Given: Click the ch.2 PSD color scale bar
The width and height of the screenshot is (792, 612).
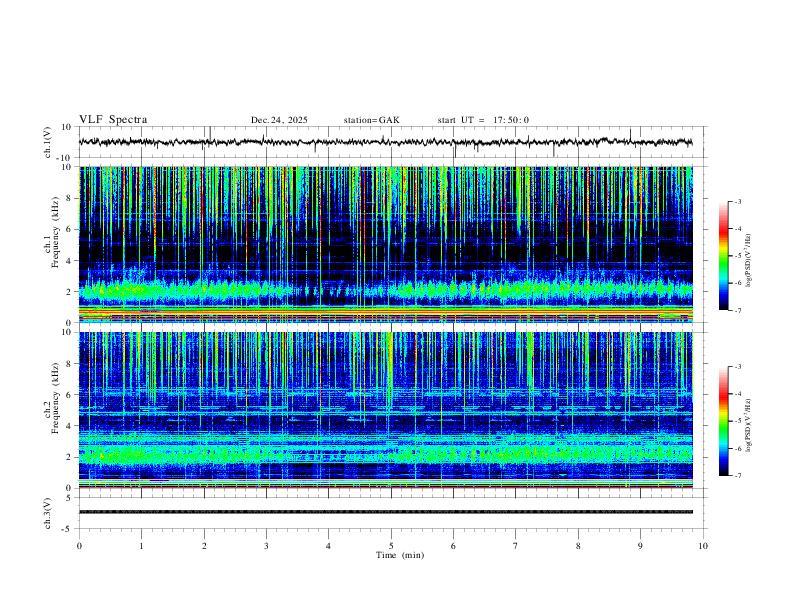Looking at the screenshot, I should click(724, 421).
